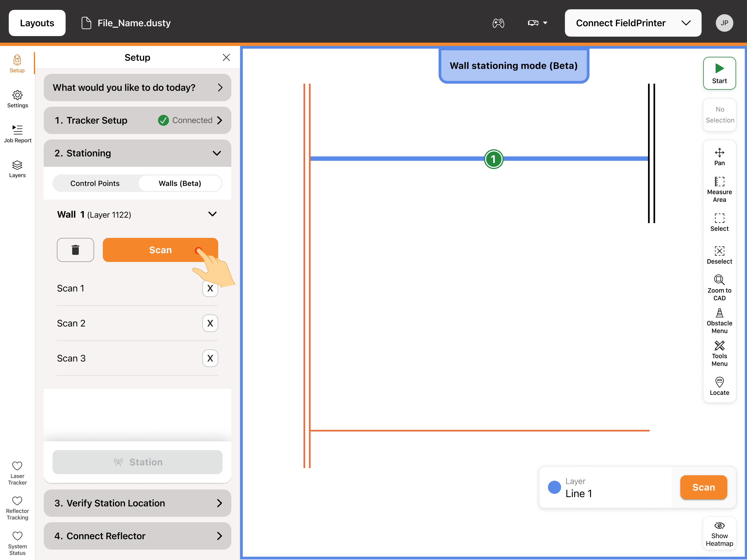Click Zoom to CAD
This screenshot has height=560, width=747.
tap(719, 288)
